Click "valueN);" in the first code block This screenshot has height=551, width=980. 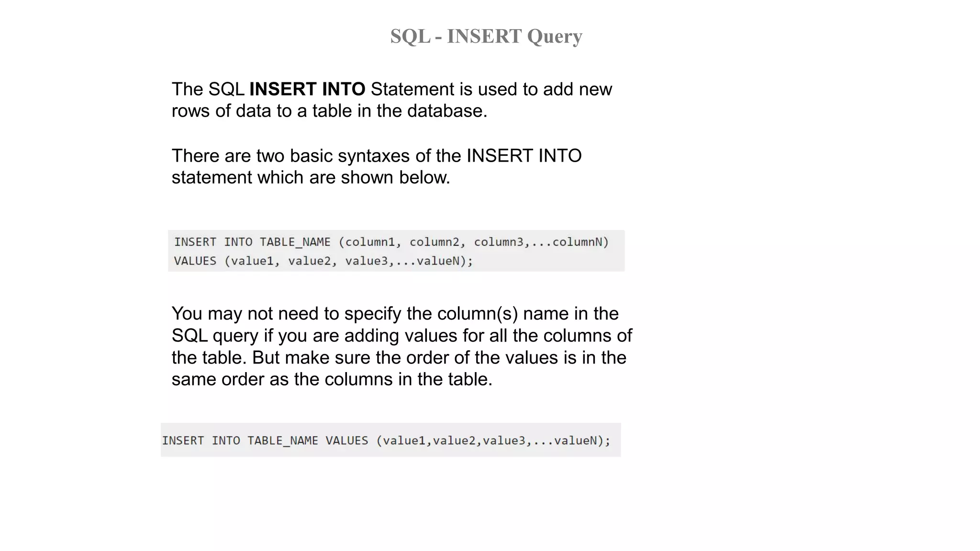point(445,261)
